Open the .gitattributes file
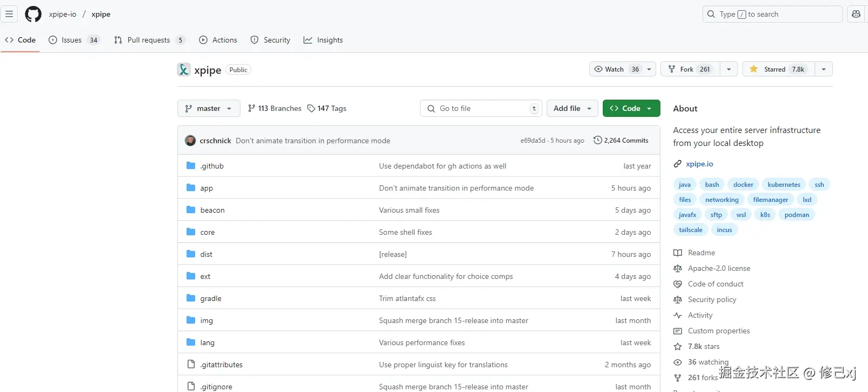868x392 pixels. pyautogui.click(x=221, y=365)
